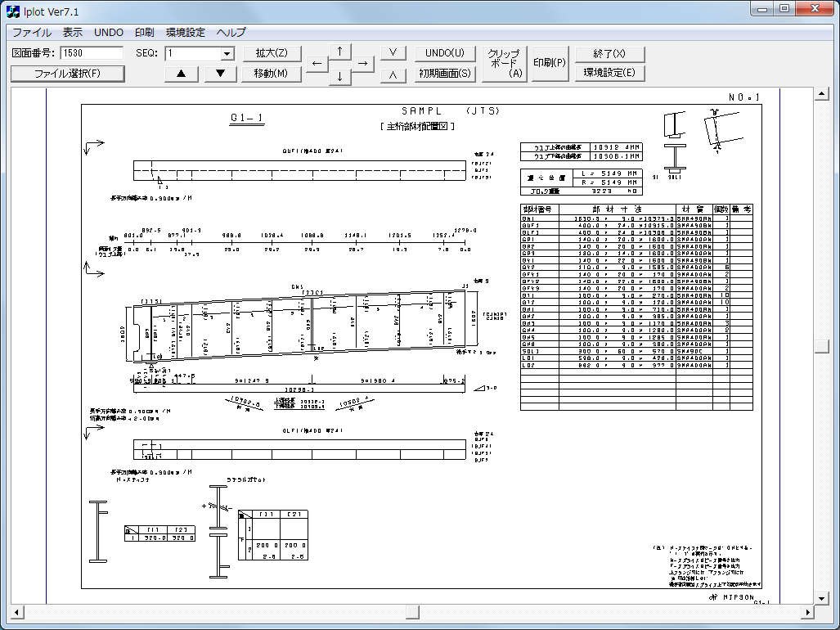
Task: Click the 図面番号 input field
Action: point(91,54)
